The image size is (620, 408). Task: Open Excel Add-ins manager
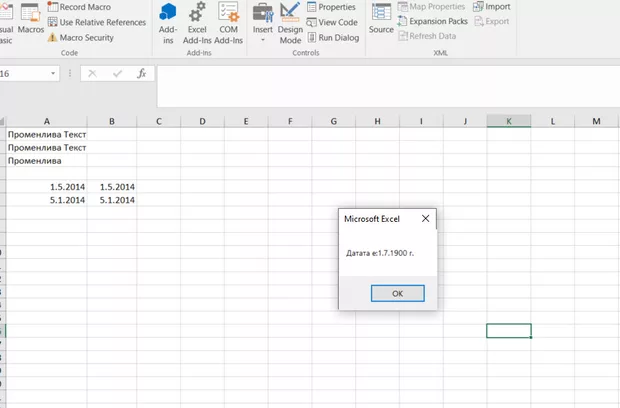click(x=197, y=21)
